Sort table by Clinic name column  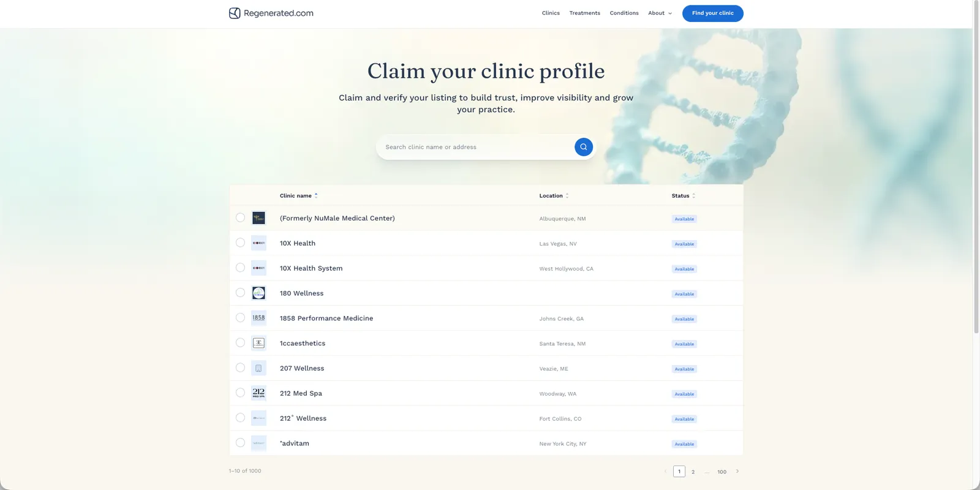[298, 196]
